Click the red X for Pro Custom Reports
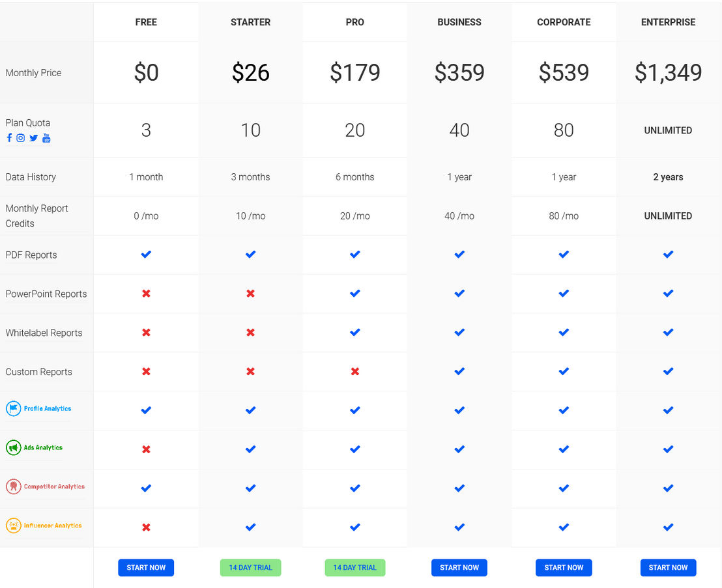722x588 pixels. (355, 371)
